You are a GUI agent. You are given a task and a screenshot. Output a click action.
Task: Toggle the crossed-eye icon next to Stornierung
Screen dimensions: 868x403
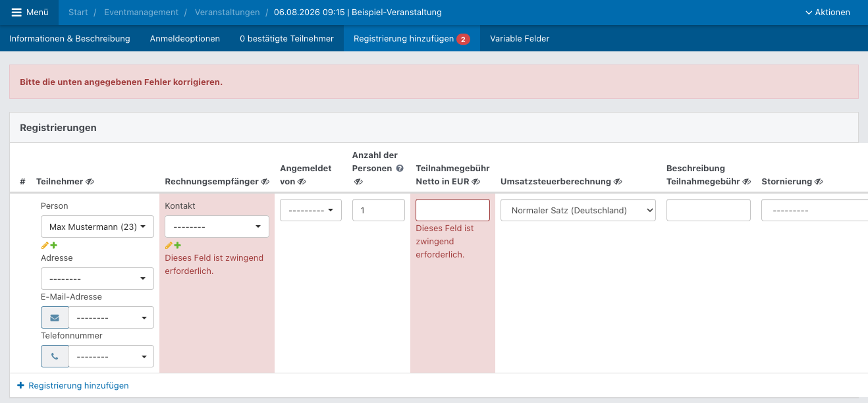[x=819, y=181]
